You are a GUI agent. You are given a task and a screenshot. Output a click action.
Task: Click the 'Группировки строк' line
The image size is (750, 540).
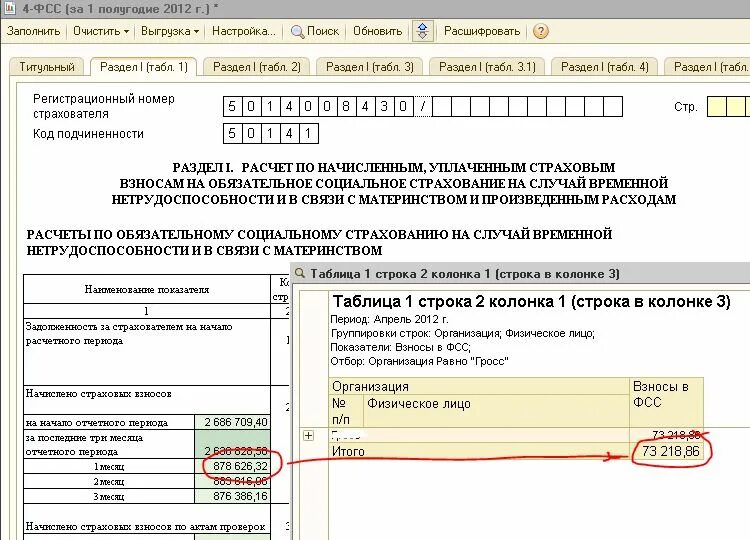[463, 333]
